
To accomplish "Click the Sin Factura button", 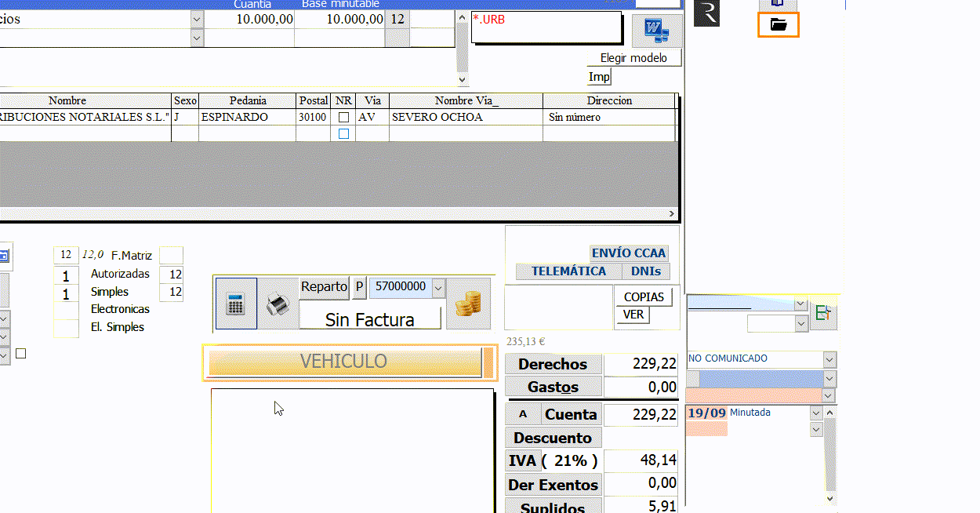I will point(369,319).
